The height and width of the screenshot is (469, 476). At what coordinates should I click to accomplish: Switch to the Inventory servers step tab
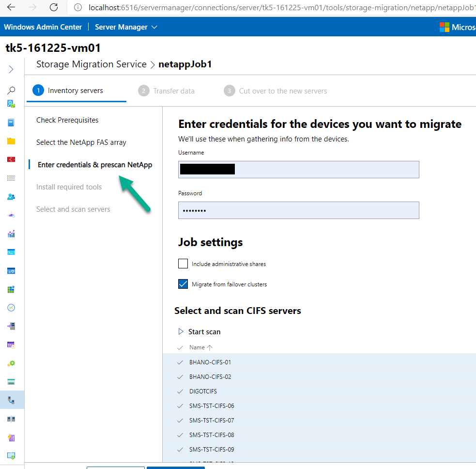point(76,91)
